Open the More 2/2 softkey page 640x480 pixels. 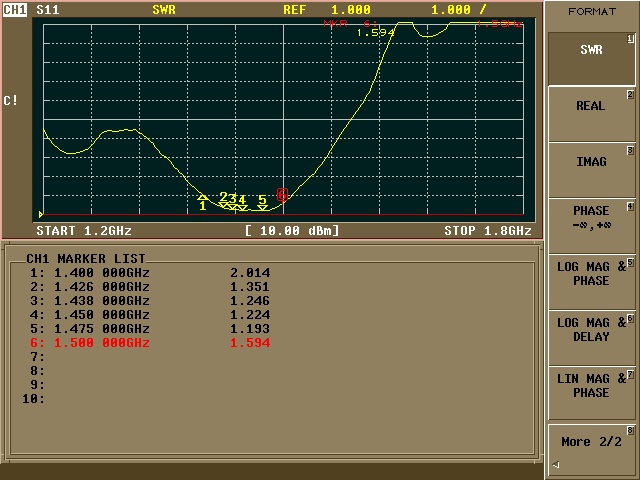point(591,449)
